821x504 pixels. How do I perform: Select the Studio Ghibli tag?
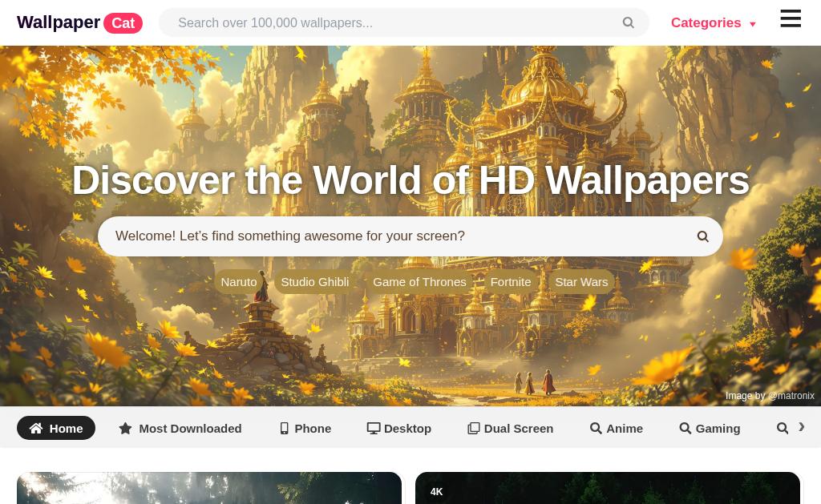[314, 281]
